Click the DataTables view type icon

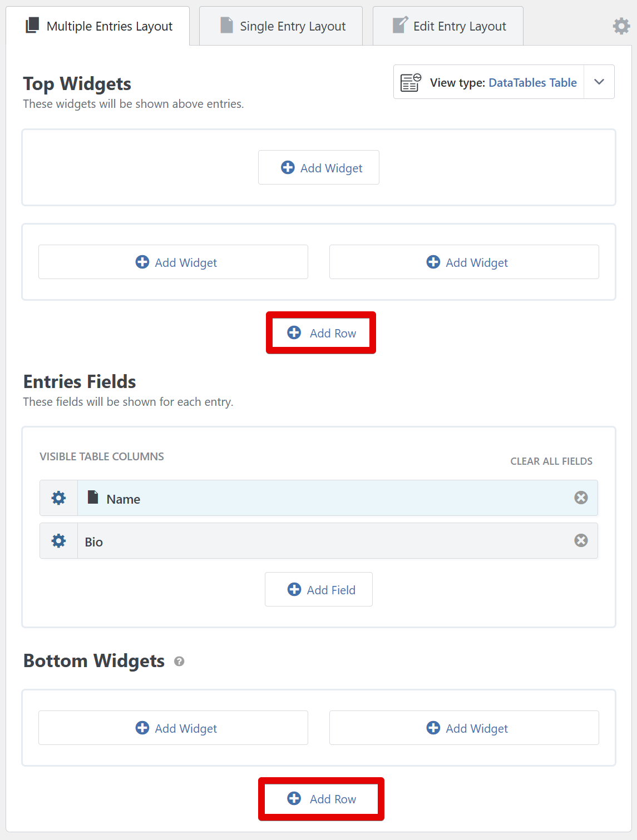[x=411, y=82]
